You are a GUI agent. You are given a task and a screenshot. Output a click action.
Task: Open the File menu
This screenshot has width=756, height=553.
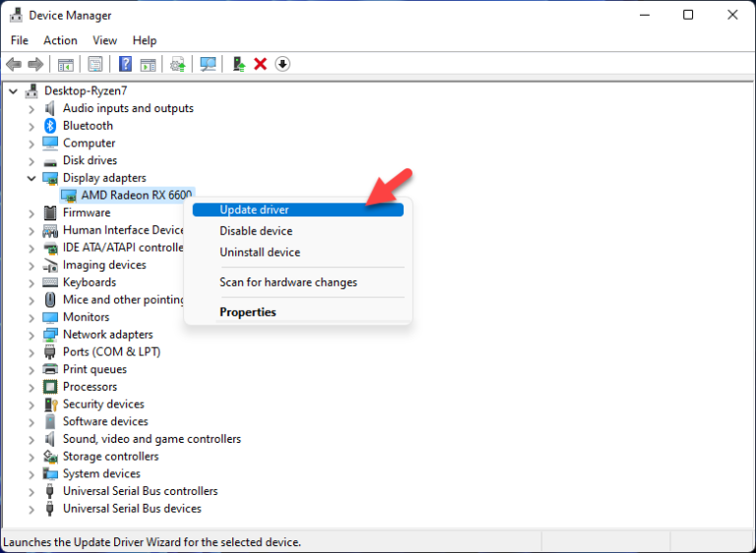(20, 40)
